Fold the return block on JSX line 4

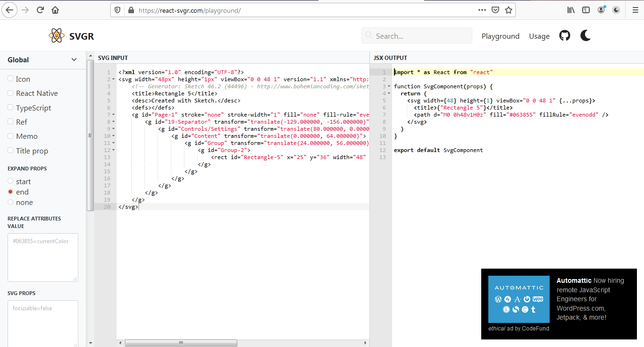[x=389, y=93]
